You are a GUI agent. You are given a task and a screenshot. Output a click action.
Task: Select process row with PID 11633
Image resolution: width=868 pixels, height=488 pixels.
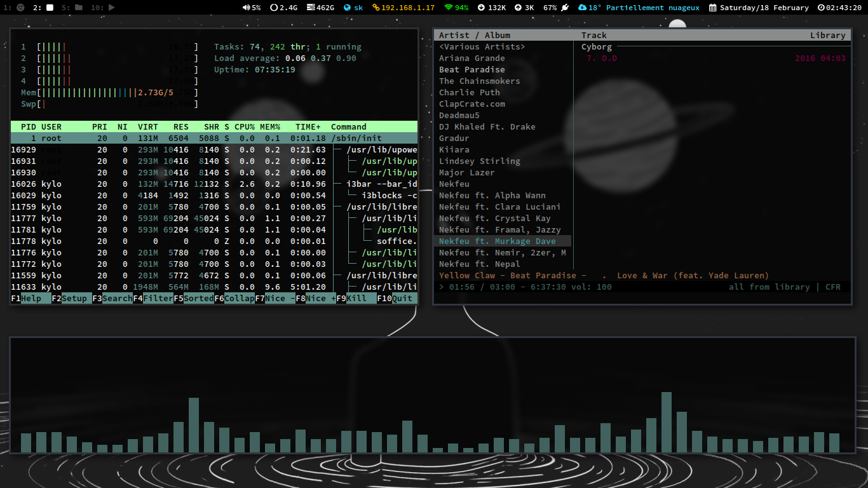[214, 287]
